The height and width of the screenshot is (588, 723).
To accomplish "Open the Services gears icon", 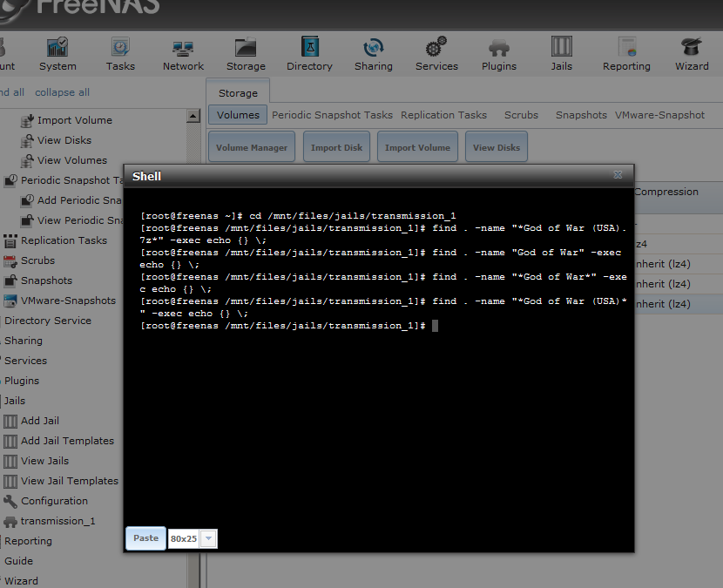I will [x=436, y=47].
